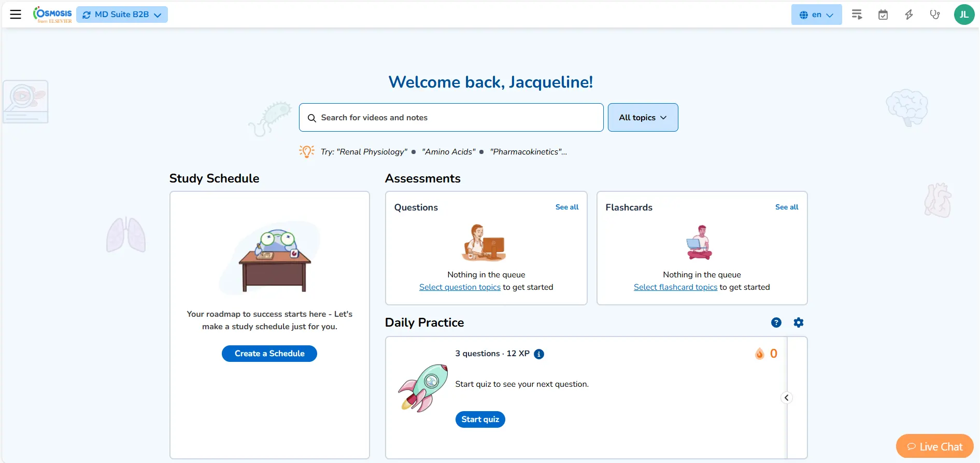Click the Osmosis logo
The height and width of the screenshot is (463, 980).
pos(53,15)
